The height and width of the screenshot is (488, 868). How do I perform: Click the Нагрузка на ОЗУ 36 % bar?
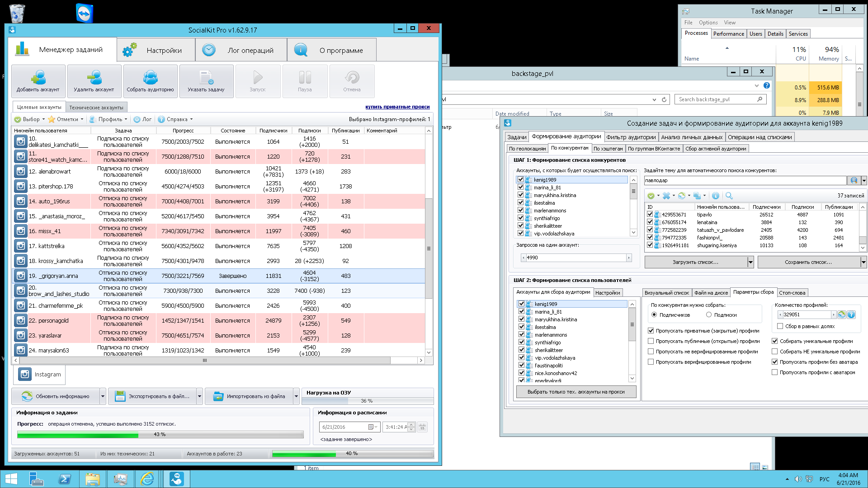point(368,401)
